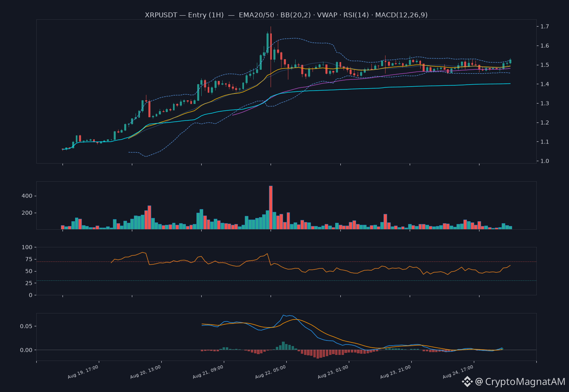Click the 1.3 price axis label
The width and height of the screenshot is (569, 392).
pos(544,104)
